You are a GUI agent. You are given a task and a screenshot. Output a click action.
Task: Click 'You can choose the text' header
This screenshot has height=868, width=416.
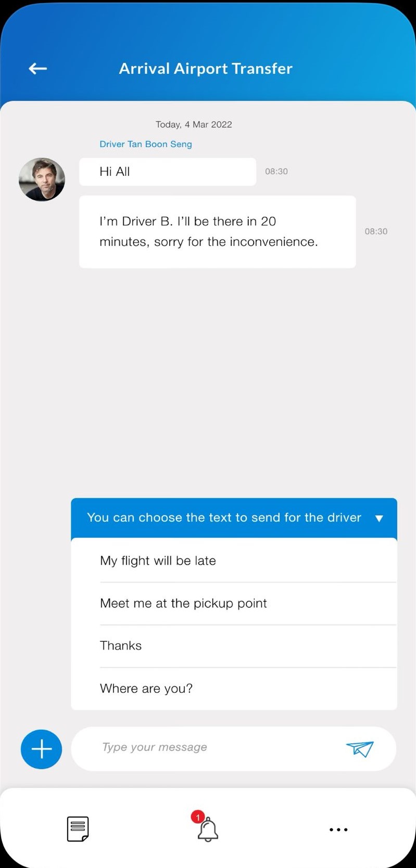click(224, 517)
